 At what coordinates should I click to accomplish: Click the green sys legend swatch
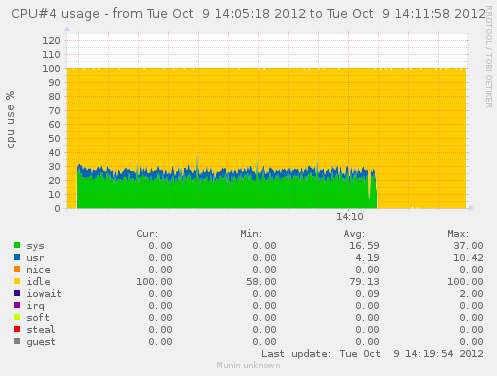tap(17, 245)
